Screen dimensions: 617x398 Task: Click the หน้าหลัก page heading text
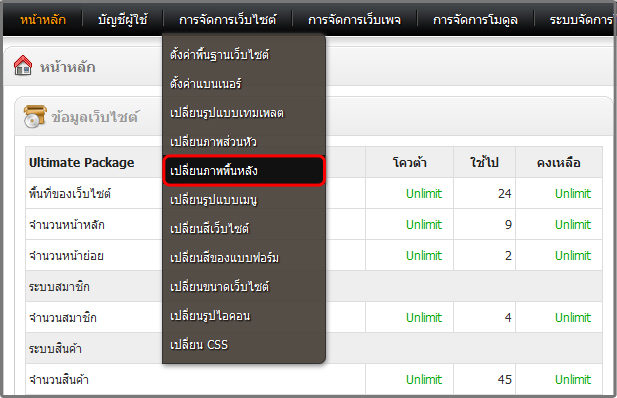pos(68,67)
